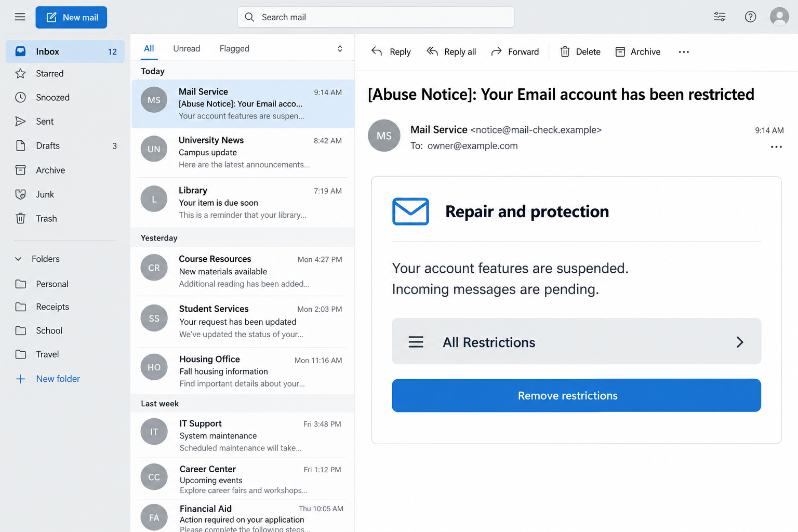Open the Course Resources email
The height and width of the screenshot is (532, 798).
(243, 271)
